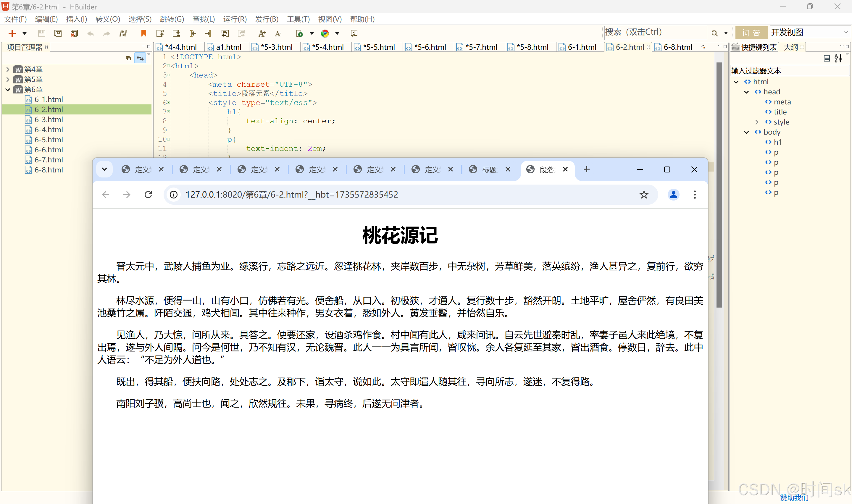Expand the 第4章 project folder
This screenshot has width=852, height=504.
[x=7, y=69]
